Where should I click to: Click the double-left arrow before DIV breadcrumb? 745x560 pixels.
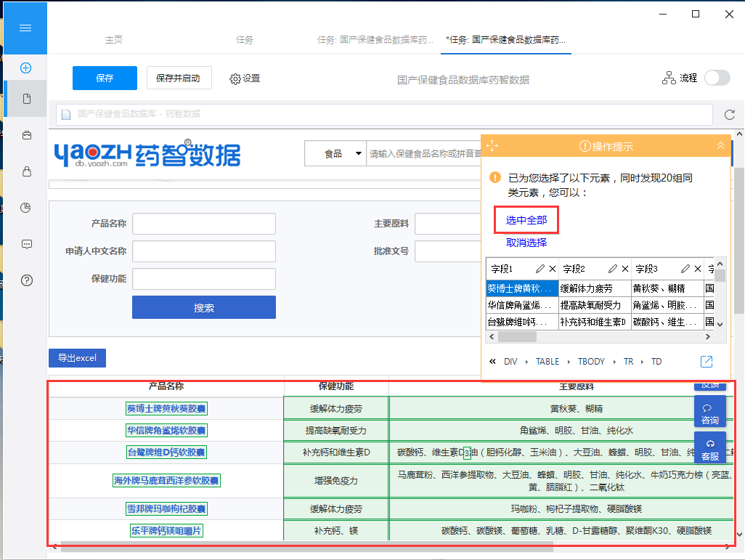click(492, 362)
